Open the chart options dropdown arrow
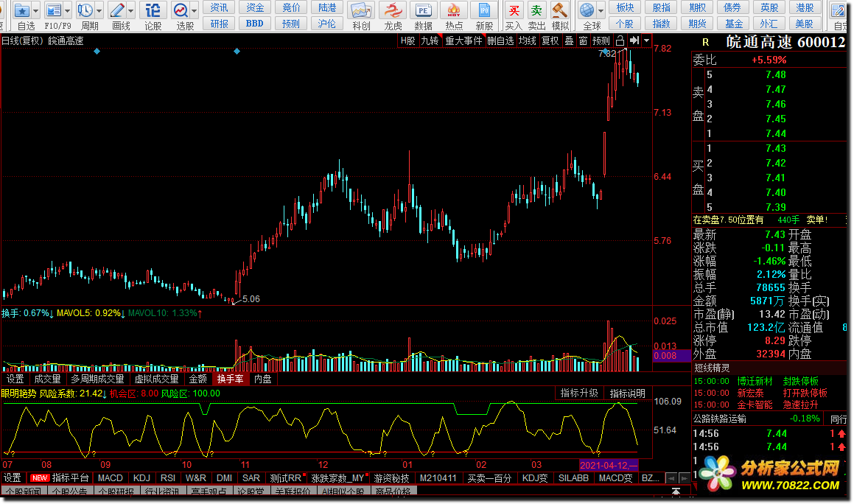854x504 pixels. (646, 41)
